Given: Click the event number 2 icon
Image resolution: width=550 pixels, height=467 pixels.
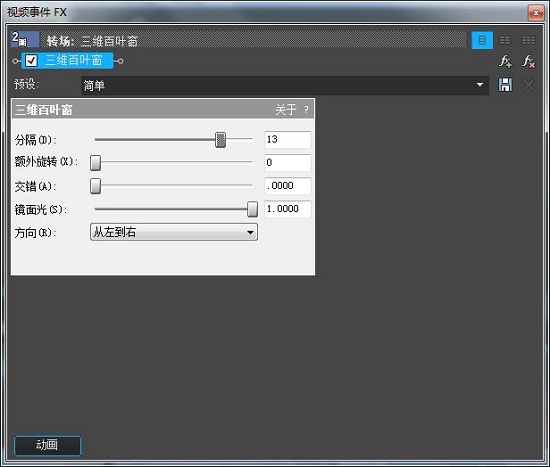Looking at the screenshot, I should 25,39.
